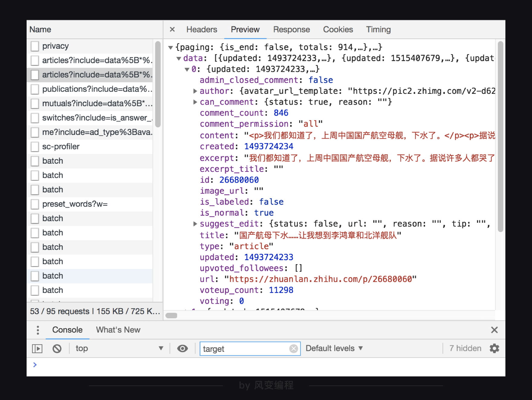This screenshot has width=532, height=400.
Task: Click the 7 hidden messages label
Action: click(x=465, y=348)
